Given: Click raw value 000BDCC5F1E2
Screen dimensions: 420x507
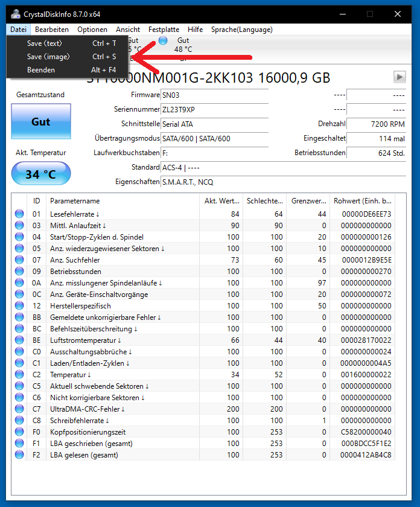Looking at the screenshot, I should pos(366,443).
